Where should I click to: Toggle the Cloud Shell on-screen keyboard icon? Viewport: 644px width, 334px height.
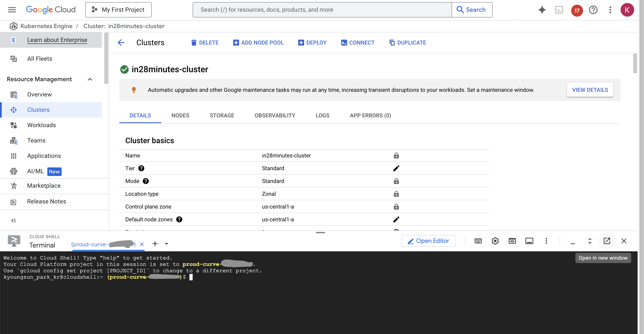coord(478,241)
